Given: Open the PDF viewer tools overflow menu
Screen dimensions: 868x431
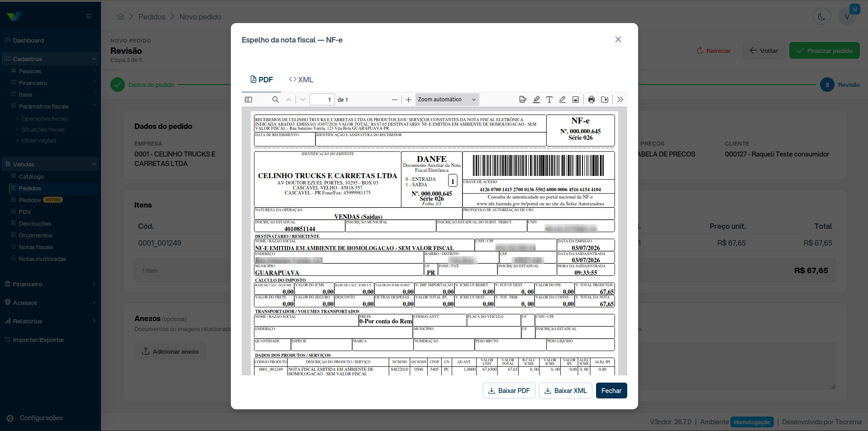Looking at the screenshot, I should (x=620, y=99).
